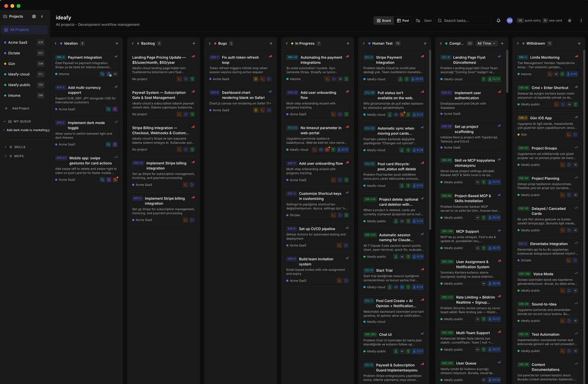Click the lightbulb icon on Paywall System card
Viewport: 588px width, 384px height.
click(x=192, y=114)
